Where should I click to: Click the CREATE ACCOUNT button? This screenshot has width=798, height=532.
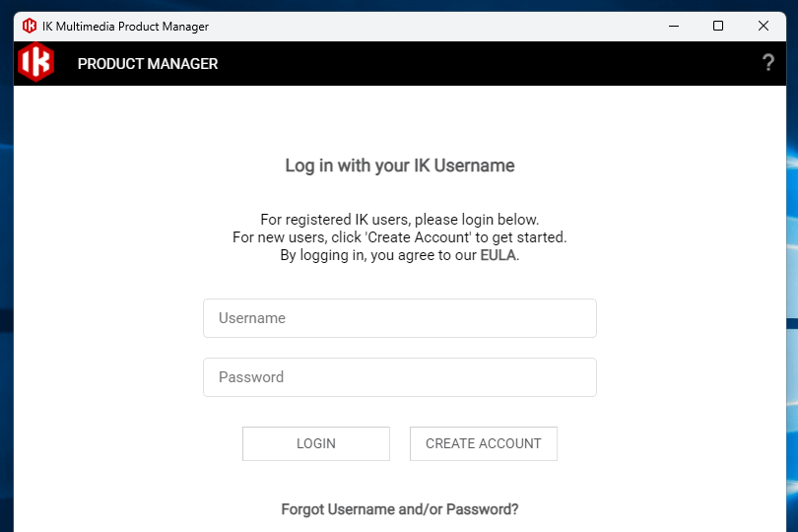(483, 443)
